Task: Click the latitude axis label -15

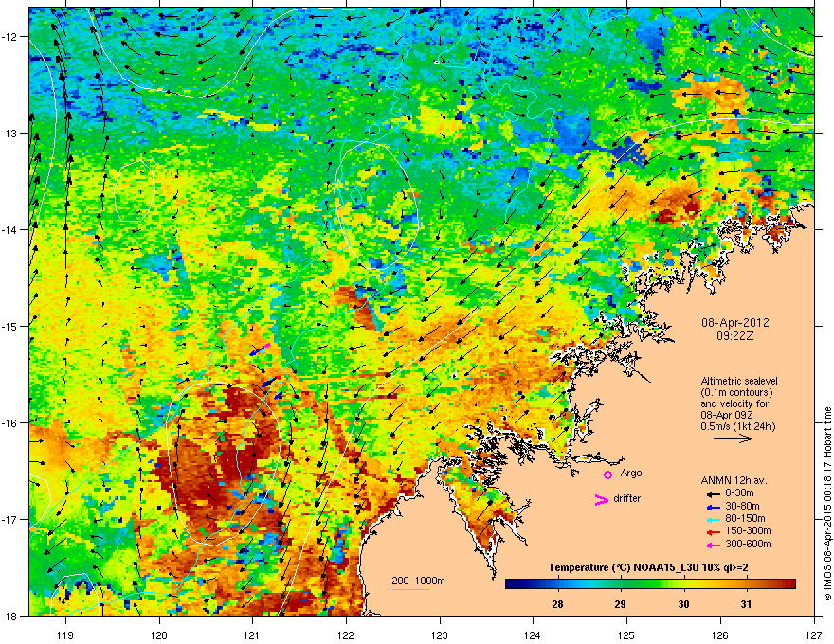Action: [x=10, y=326]
